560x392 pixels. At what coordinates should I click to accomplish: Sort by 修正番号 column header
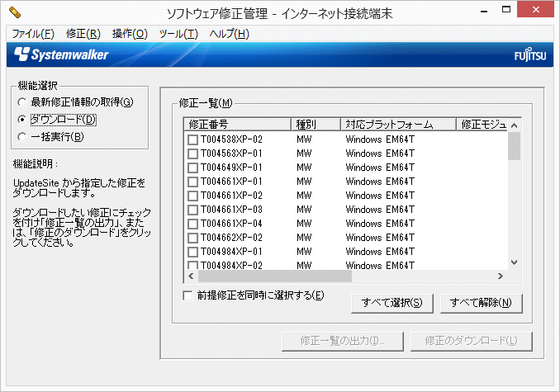pyautogui.click(x=238, y=124)
